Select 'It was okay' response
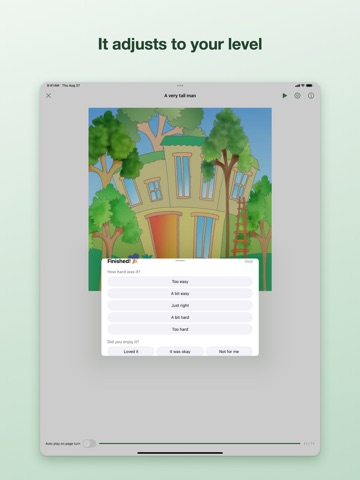 [x=180, y=351]
